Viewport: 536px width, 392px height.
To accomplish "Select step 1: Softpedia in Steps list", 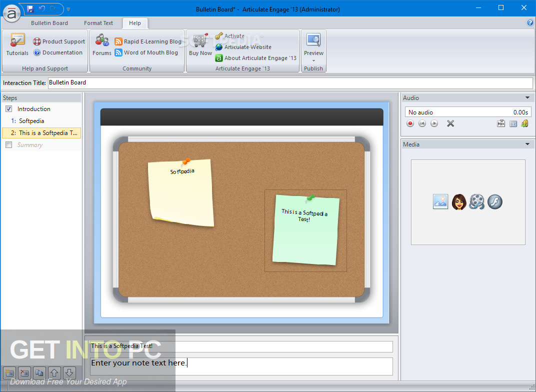I will 41,121.
